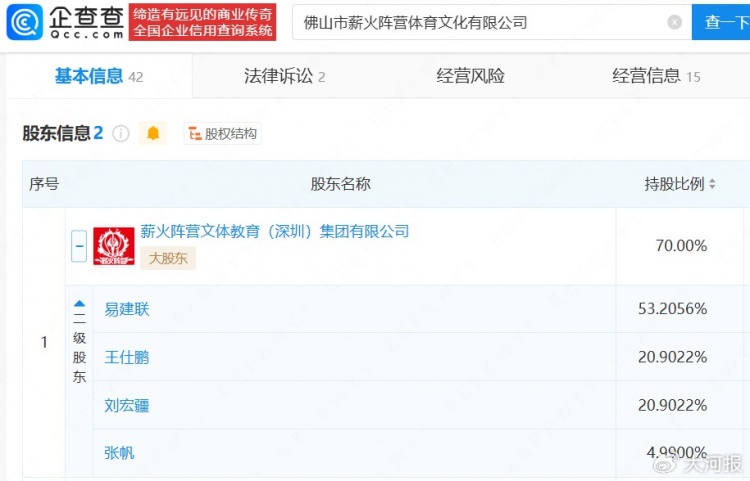
Task: Open 法律诉讼 tab
Action: (x=284, y=76)
